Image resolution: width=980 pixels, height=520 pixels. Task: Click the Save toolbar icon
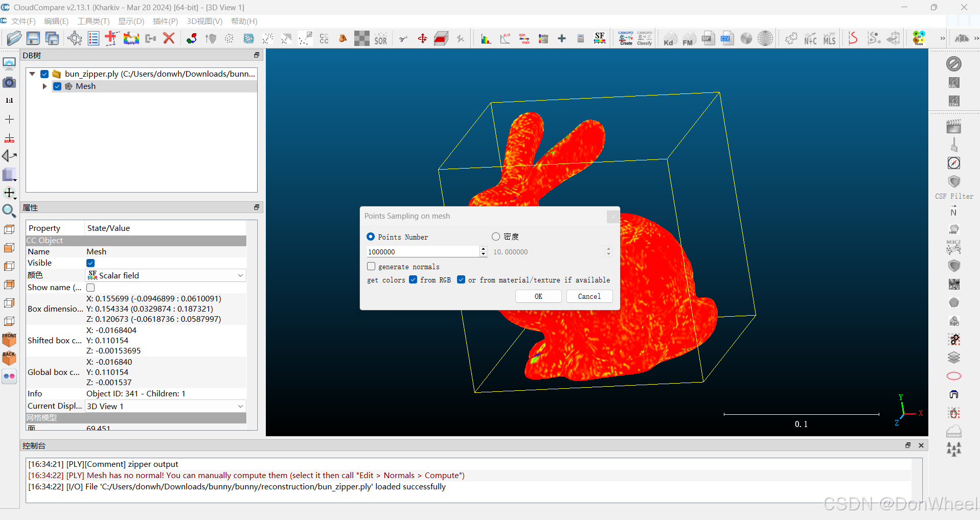point(33,38)
